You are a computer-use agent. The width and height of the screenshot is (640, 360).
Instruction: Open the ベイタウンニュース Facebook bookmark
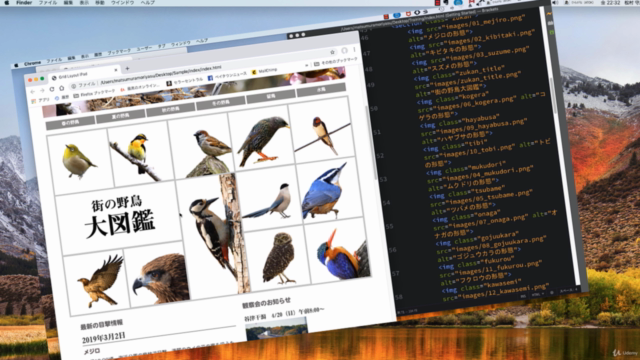(x=227, y=76)
